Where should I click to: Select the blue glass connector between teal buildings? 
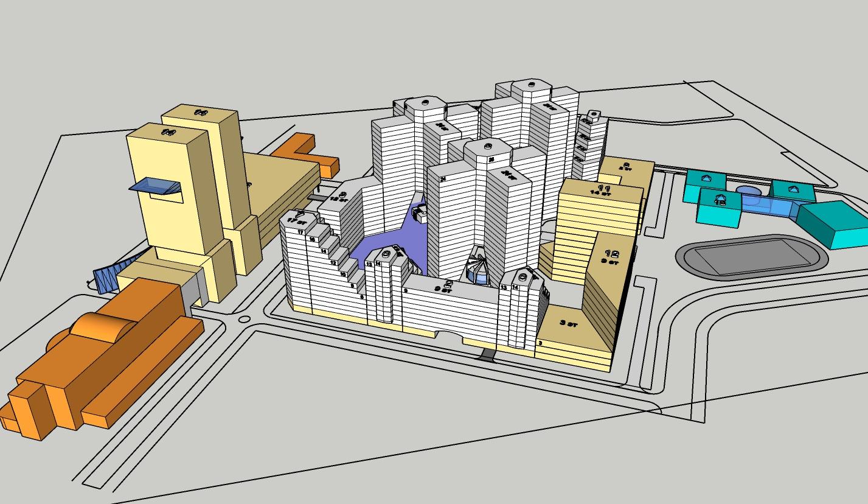769,206
